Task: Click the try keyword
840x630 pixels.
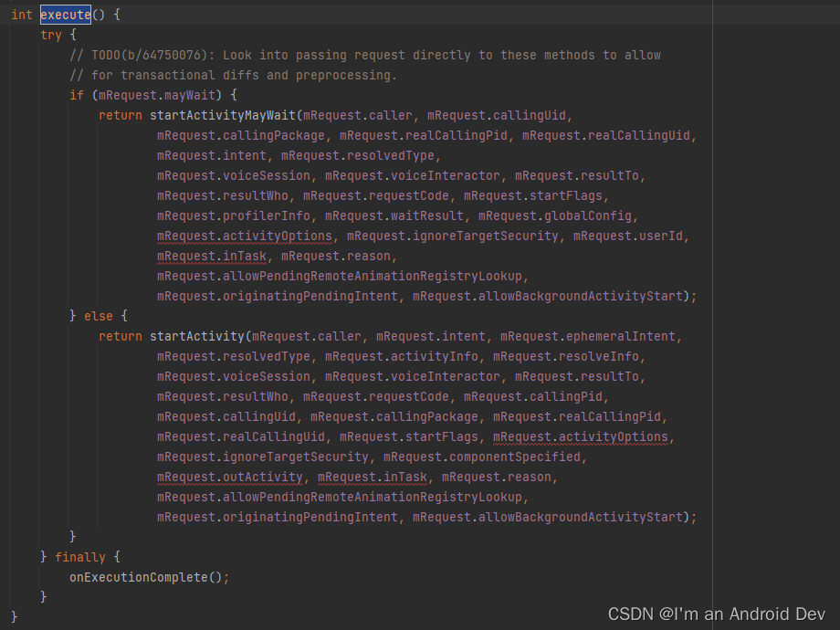Action: pyautogui.click(x=51, y=34)
